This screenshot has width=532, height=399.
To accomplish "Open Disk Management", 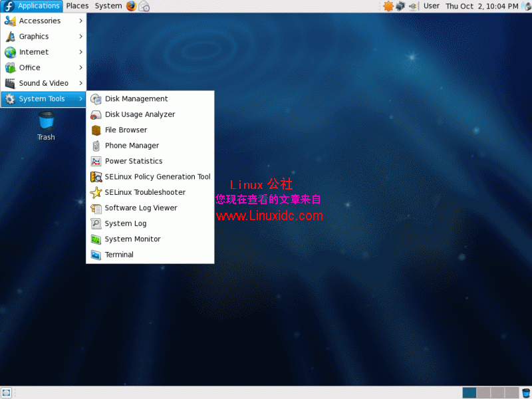I will [x=136, y=98].
